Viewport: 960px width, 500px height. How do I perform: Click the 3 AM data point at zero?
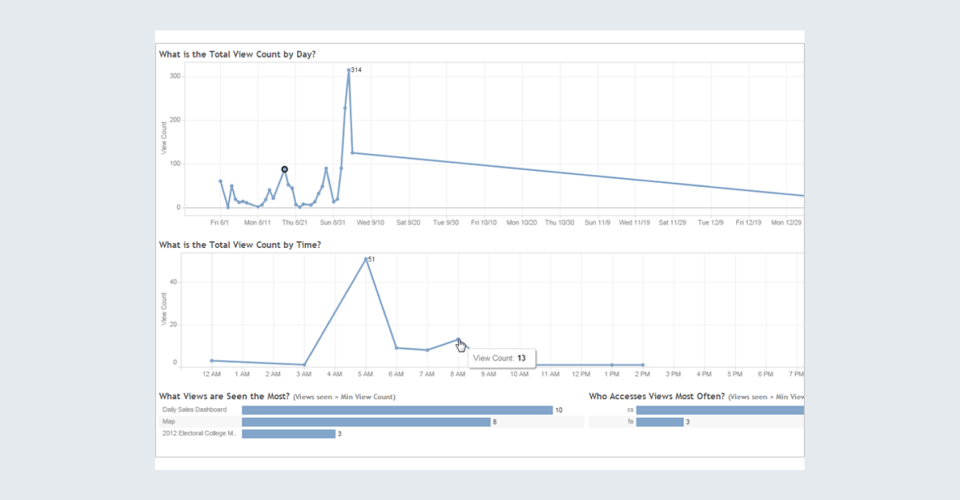(304, 365)
